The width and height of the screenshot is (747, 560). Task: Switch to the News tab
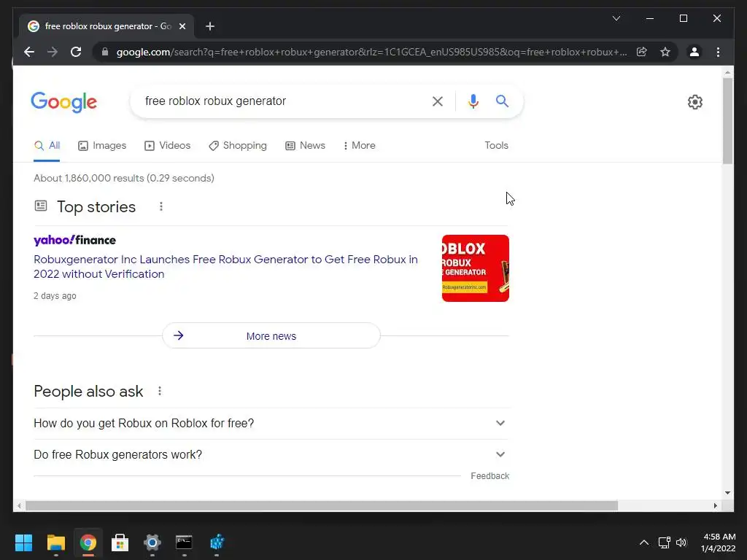point(305,146)
